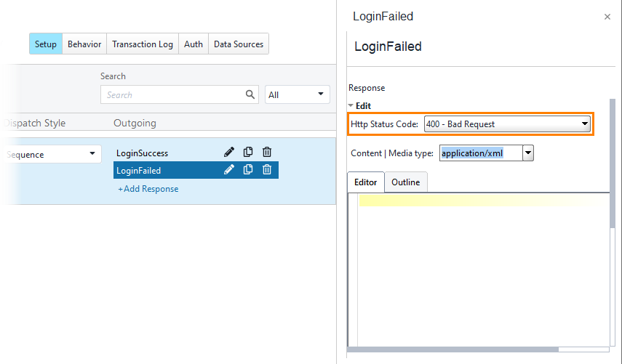
Task: Select the LoginSuccess response entry
Action: tap(142, 153)
